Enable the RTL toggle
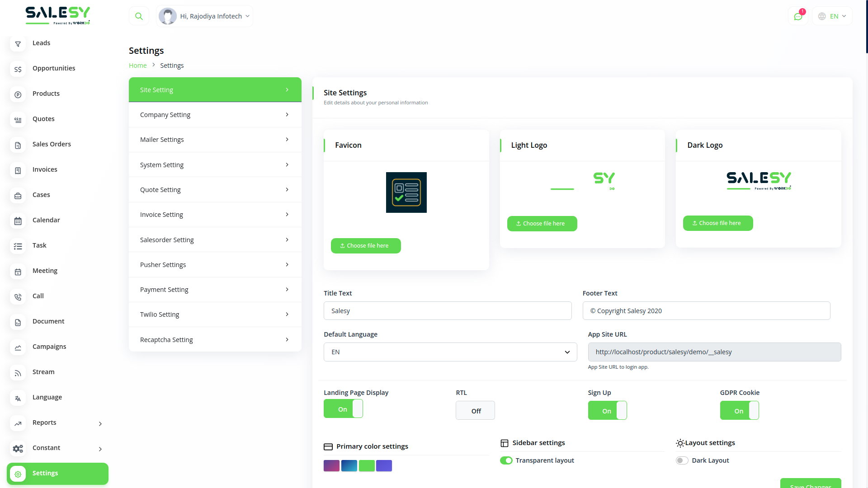The image size is (868, 488). pyautogui.click(x=475, y=411)
